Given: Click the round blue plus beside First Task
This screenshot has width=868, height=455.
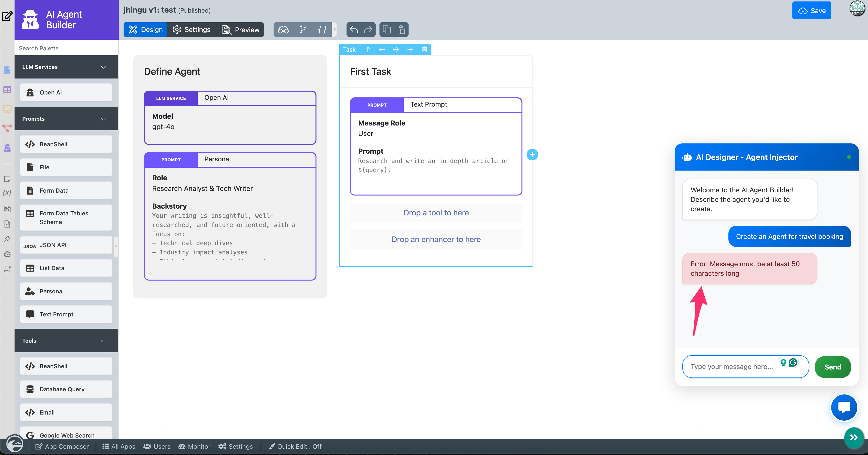Looking at the screenshot, I should click(x=532, y=155).
